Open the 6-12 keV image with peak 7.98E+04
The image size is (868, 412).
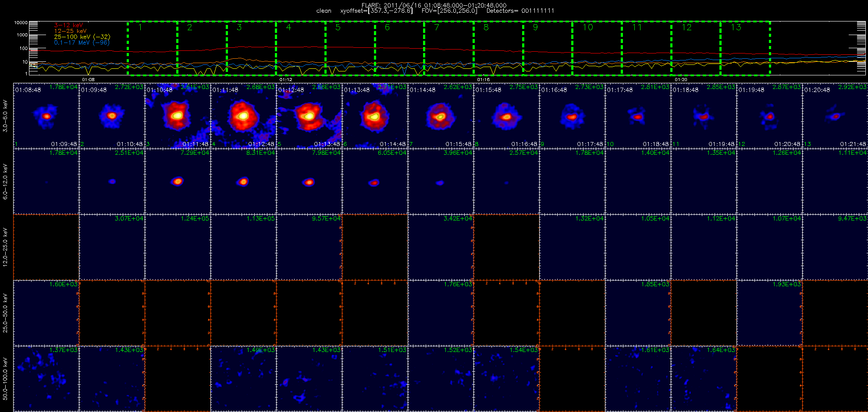309,181
